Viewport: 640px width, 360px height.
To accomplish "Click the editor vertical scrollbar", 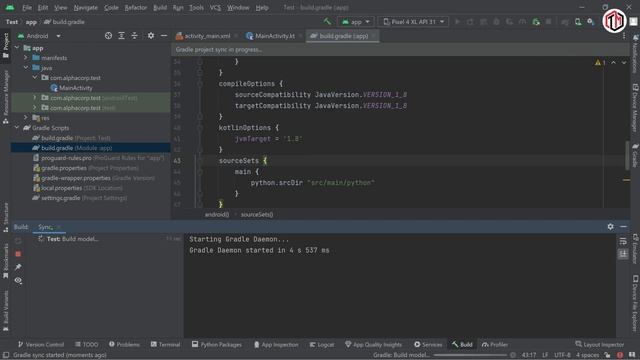I will pyautogui.click(x=627, y=156).
